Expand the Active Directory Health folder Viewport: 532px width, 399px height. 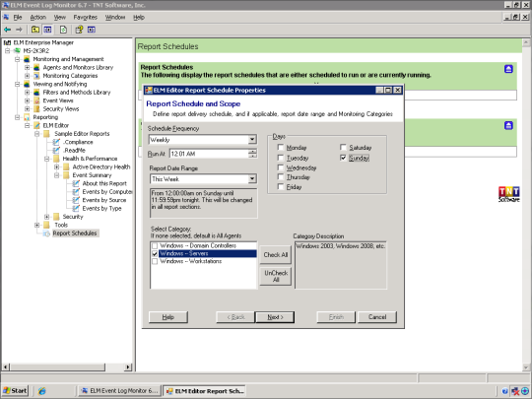(57, 166)
